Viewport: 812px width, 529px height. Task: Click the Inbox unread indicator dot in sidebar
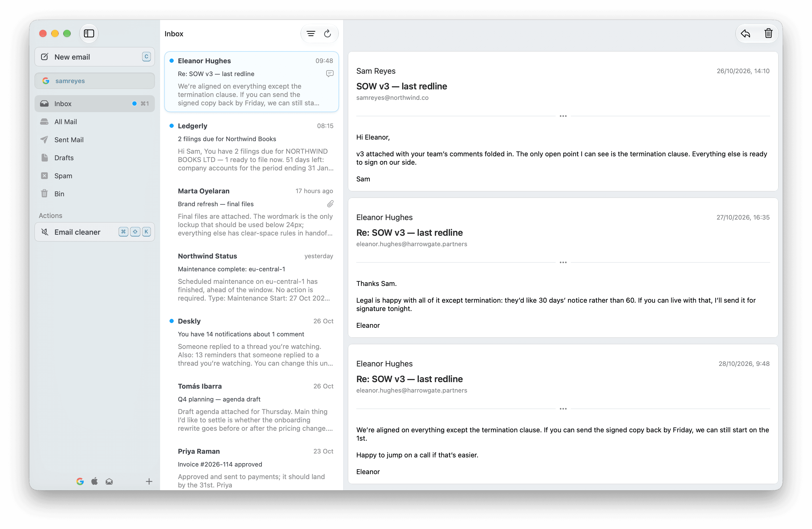134,103
